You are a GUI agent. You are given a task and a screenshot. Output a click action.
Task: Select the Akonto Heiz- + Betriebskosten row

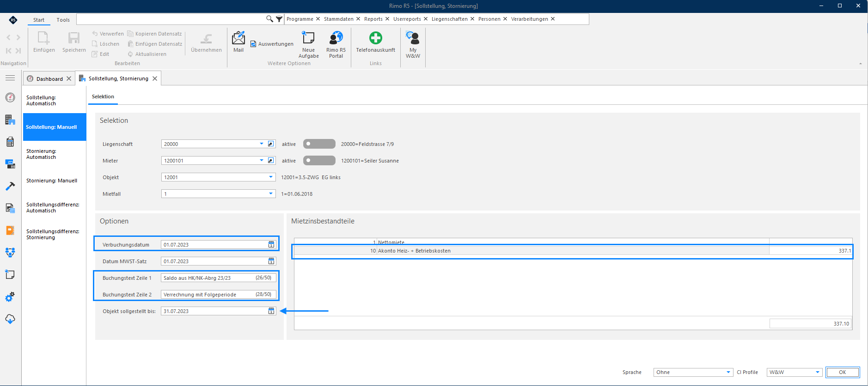coord(573,251)
